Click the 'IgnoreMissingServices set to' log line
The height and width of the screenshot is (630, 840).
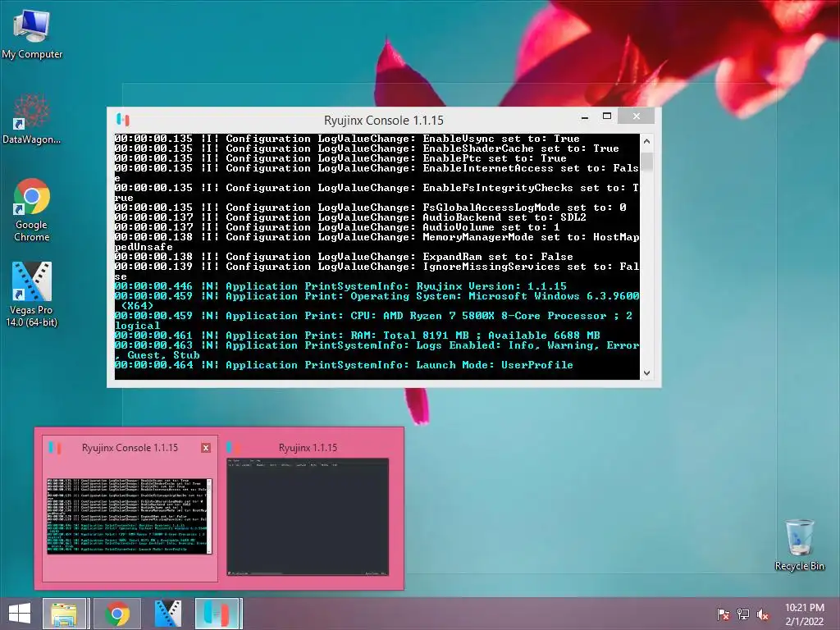[377, 271]
